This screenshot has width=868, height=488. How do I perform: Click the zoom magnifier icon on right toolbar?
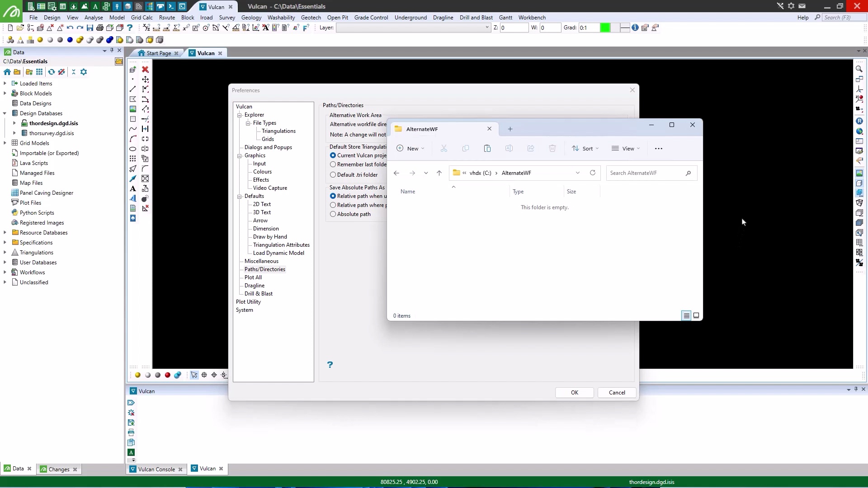[x=859, y=69]
